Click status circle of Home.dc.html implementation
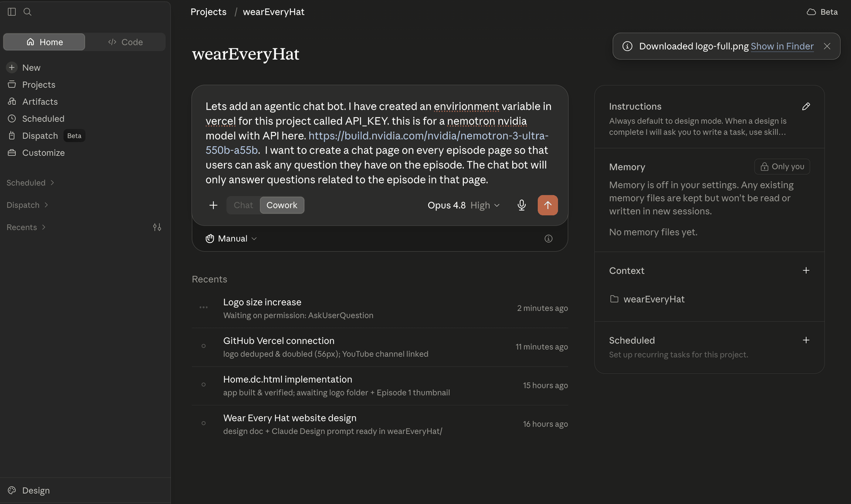Image resolution: width=851 pixels, height=504 pixels. (204, 384)
